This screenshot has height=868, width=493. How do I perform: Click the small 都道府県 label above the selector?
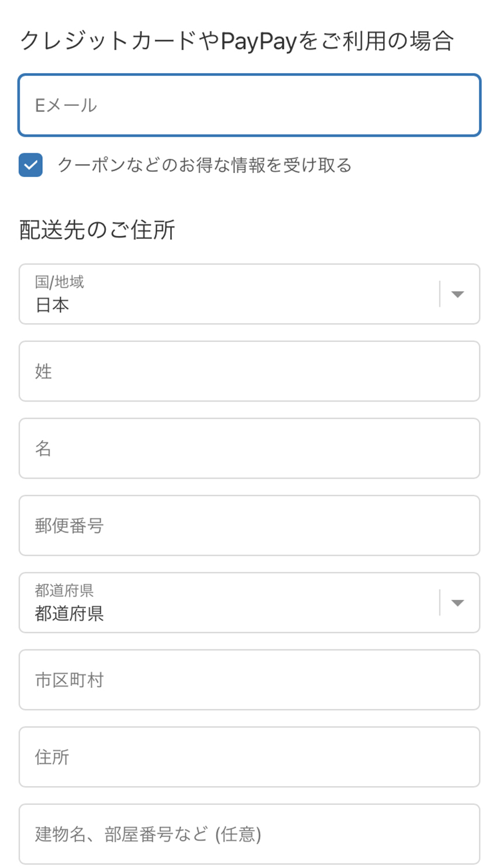tap(64, 590)
